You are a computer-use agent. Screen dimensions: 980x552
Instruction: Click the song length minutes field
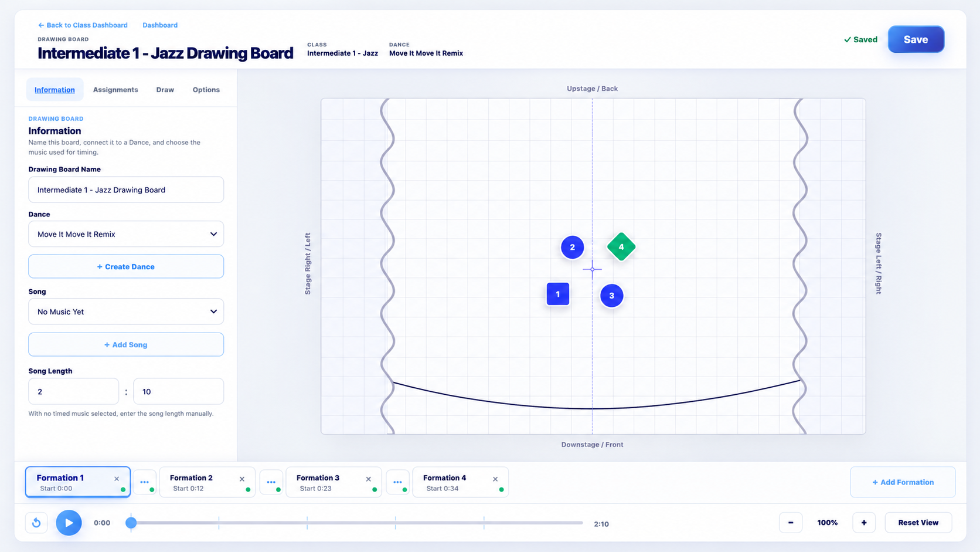point(74,391)
